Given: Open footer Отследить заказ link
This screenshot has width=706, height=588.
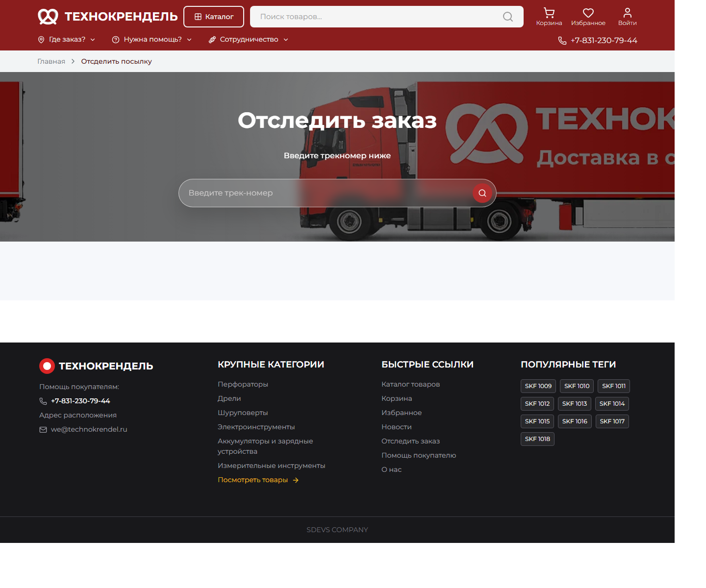Looking at the screenshot, I should pos(411,441).
